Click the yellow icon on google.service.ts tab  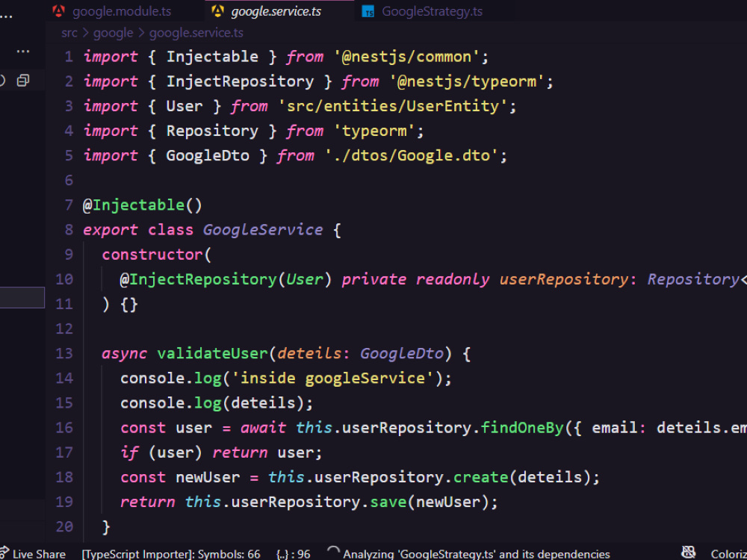pos(217,11)
